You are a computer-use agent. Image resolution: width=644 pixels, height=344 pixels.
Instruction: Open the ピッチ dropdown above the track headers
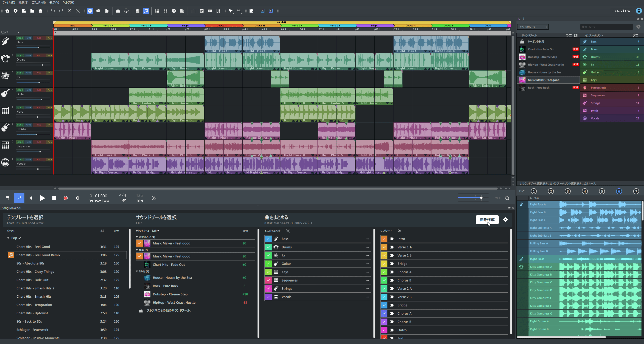click(18, 32)
